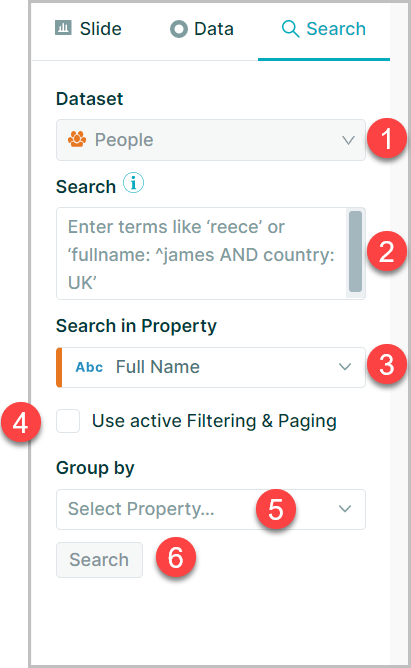The height and width of the screenshot is (668, 411).
Task: Click red callout badge number 6
Action: tap(175, 557)
